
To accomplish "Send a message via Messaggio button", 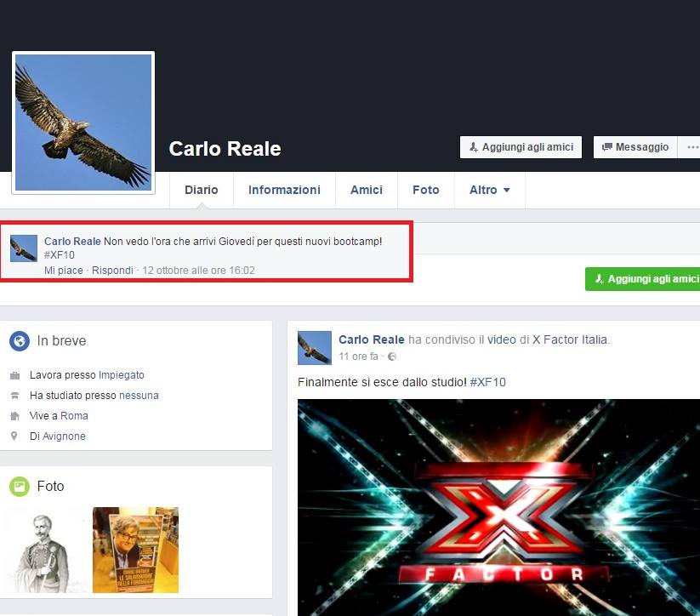I will (x=635, y=147).
